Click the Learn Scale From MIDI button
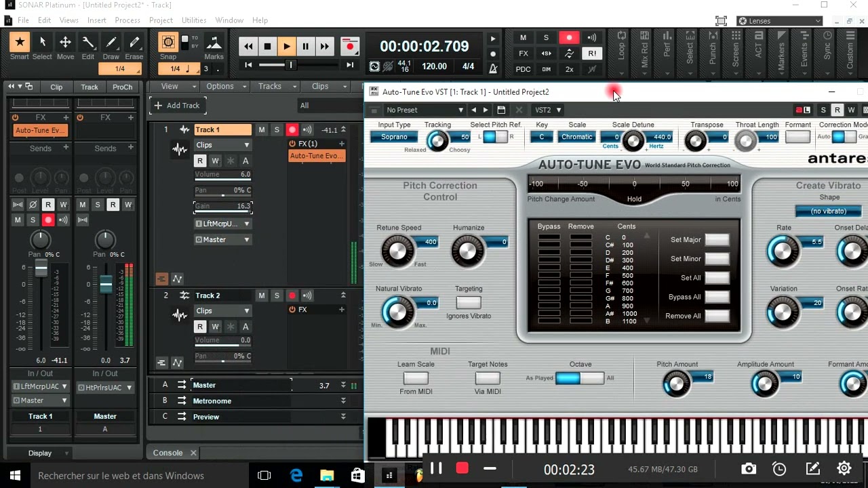Image resolution: width=868 pixels, height=488 pixels. [416, 378]
